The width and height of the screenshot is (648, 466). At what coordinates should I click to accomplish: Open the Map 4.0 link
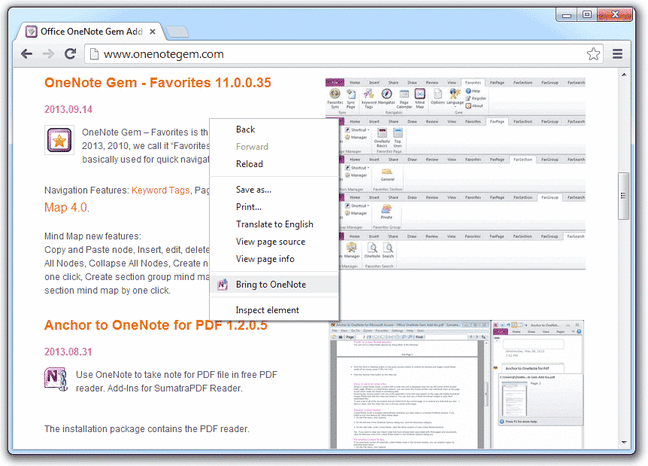(x=66, y=207)
